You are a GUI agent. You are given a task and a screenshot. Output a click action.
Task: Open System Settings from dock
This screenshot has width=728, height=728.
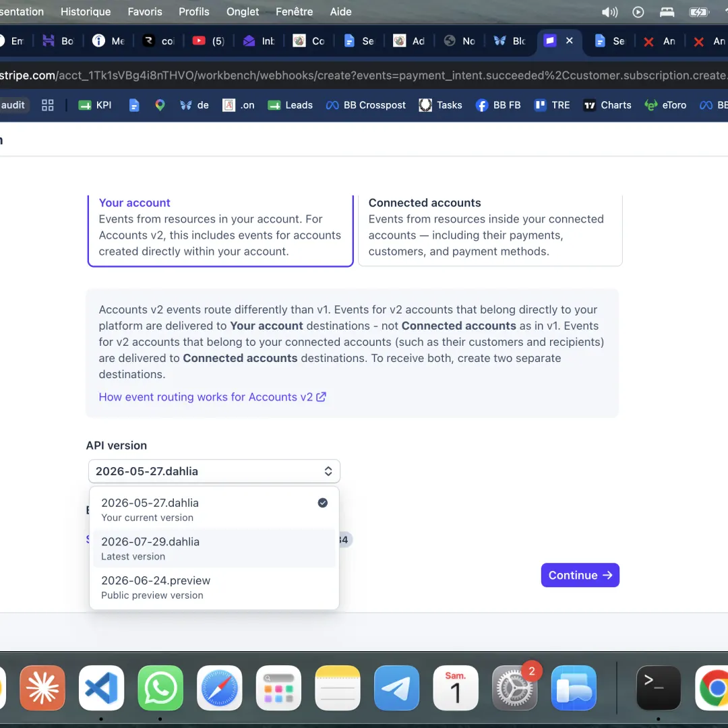pos(514,688)
